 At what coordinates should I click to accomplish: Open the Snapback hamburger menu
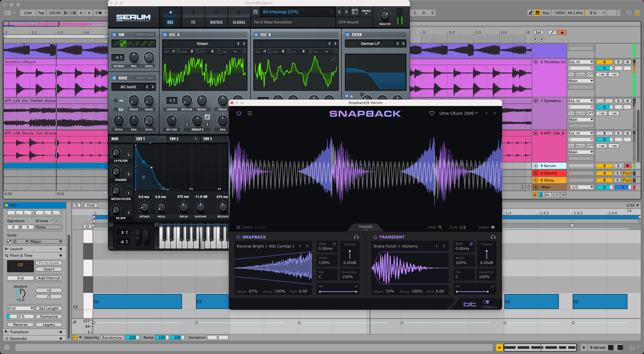[250, 113]
